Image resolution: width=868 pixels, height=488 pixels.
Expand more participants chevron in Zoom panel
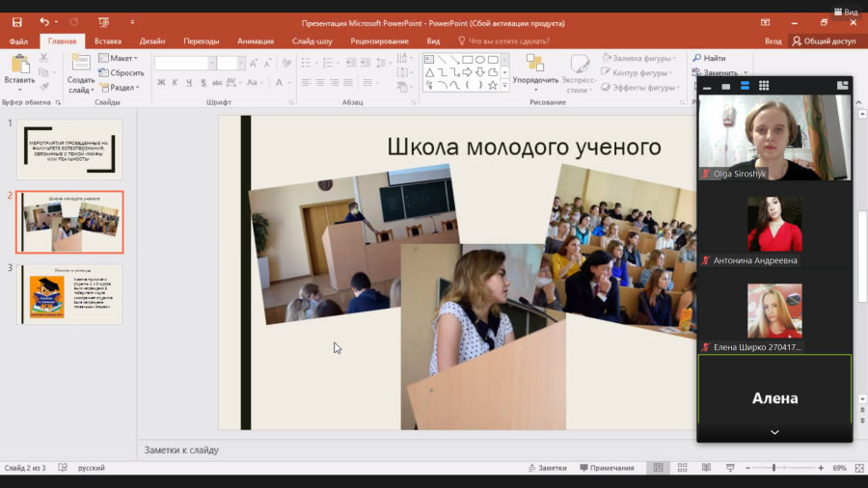coord(774,432)
